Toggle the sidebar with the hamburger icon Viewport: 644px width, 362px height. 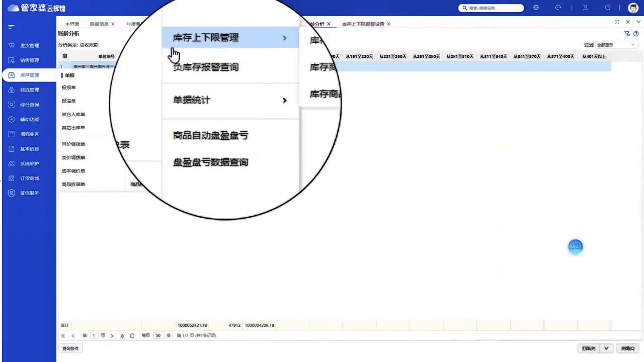(11, 26)
